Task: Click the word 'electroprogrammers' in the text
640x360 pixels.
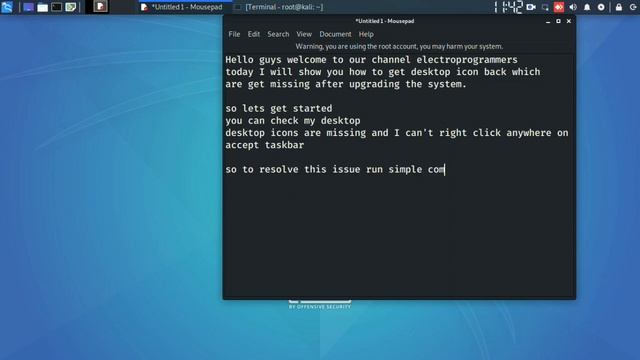Action: tap(467, 60)
